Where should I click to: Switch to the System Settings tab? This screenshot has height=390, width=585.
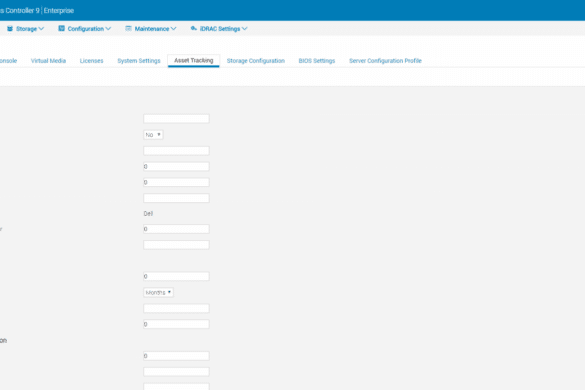click(x=139, y=61)
